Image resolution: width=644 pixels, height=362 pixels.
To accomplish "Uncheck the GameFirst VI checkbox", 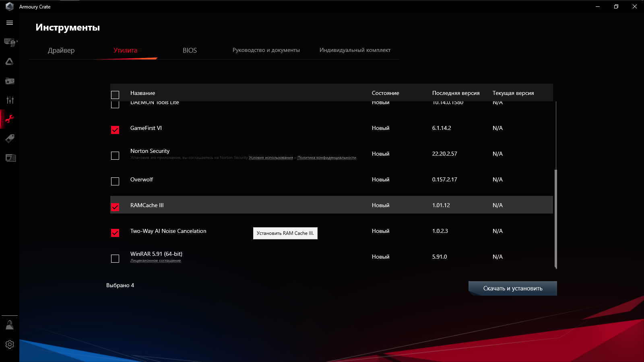I will point(115,130).
